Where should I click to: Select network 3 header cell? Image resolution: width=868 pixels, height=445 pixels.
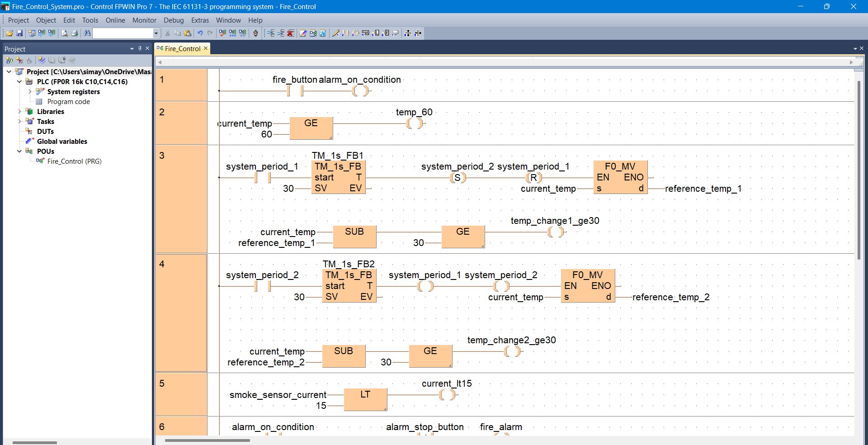tap(181, 199)
